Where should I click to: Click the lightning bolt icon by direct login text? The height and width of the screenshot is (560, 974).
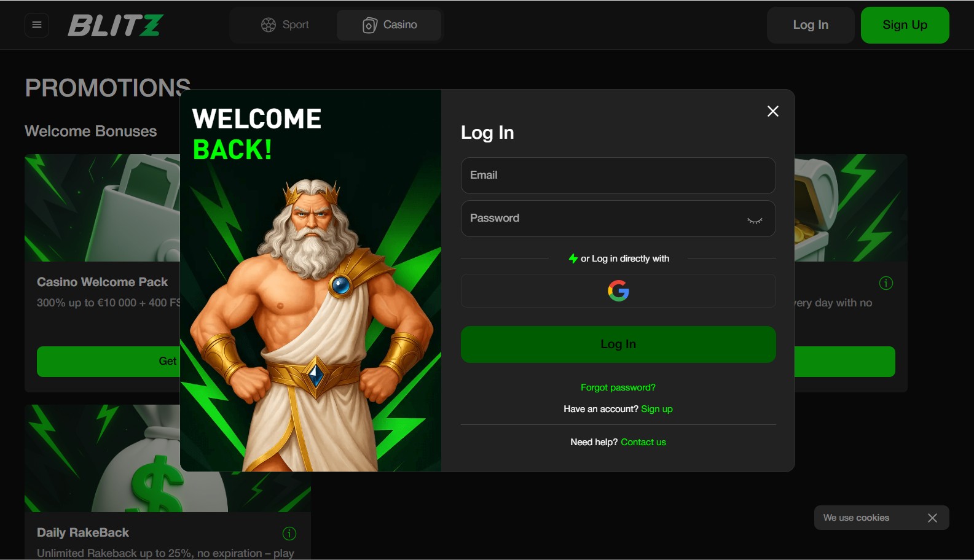click(573, 259)
